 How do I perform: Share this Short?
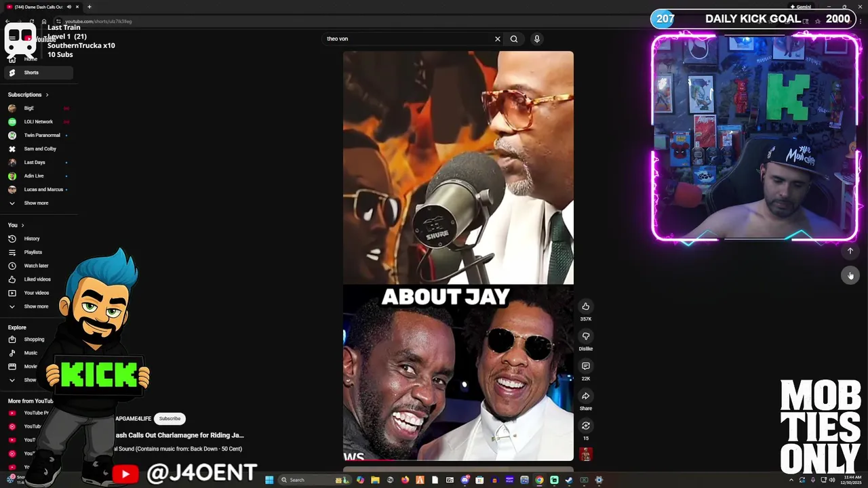(585, 396)
